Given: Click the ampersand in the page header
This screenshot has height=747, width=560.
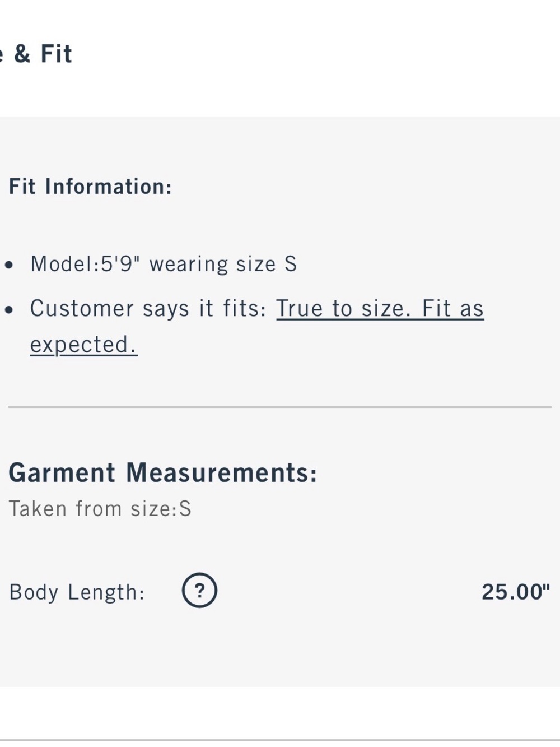Looking at the screenshot, I should point(22,54).
